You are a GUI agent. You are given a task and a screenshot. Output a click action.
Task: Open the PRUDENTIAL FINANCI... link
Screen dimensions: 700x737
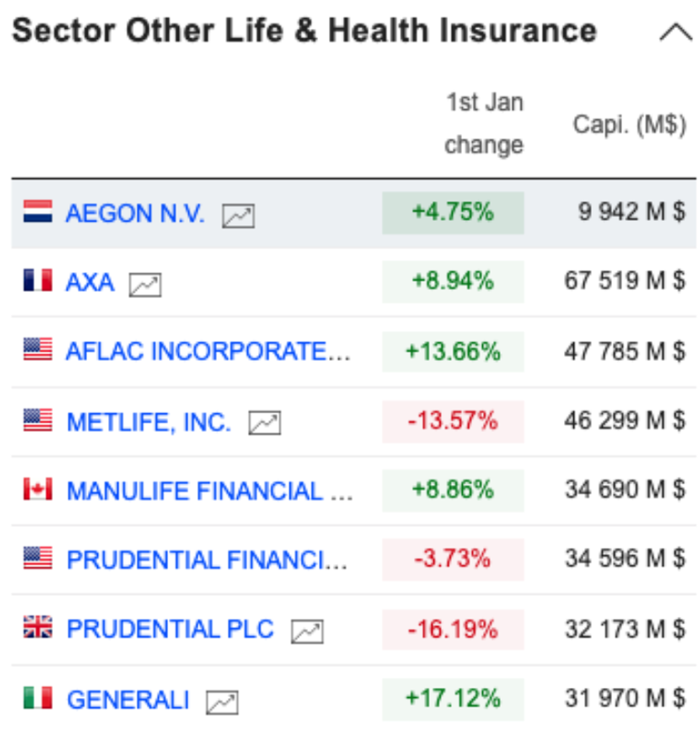click(207, 560)
